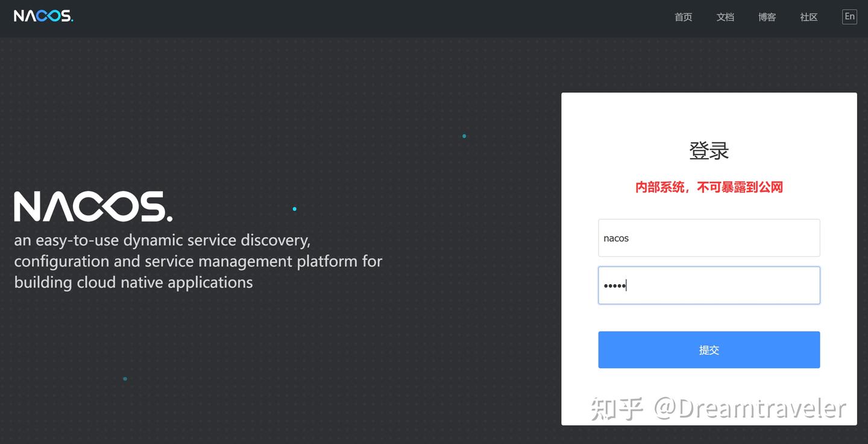The height and width of the screenshot is (444, 868).
Task: Click the cyan dot near the bottom left
Action: 125,378
